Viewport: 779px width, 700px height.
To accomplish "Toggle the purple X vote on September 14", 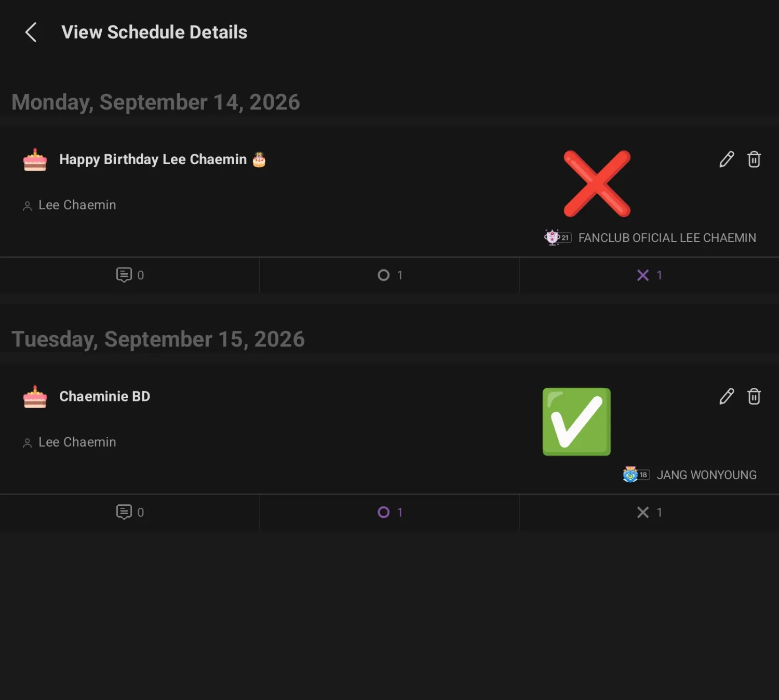I will coord(649,275).
